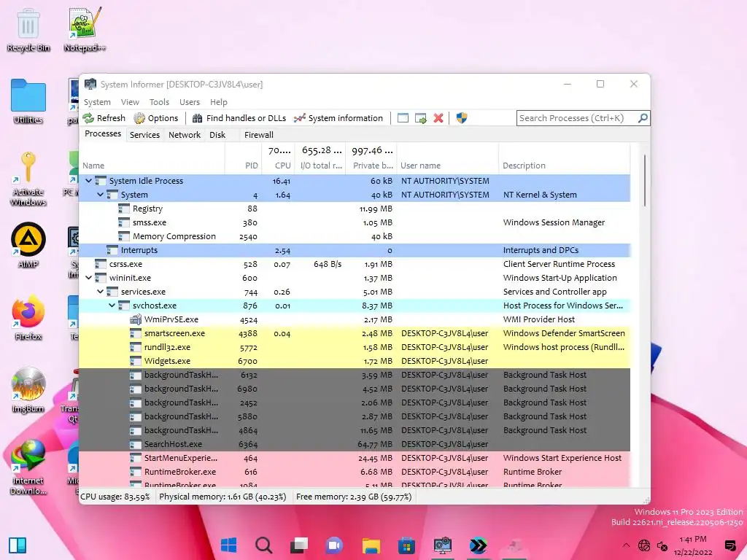Select the smss.exe process row
The width and height of the screenshot is (747, 560).
[355, 222]
